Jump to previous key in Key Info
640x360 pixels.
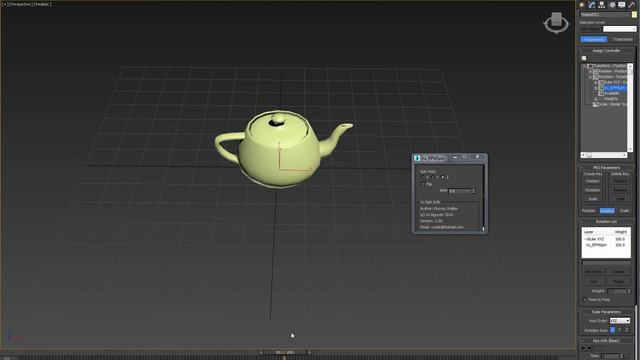coord(583,348)
